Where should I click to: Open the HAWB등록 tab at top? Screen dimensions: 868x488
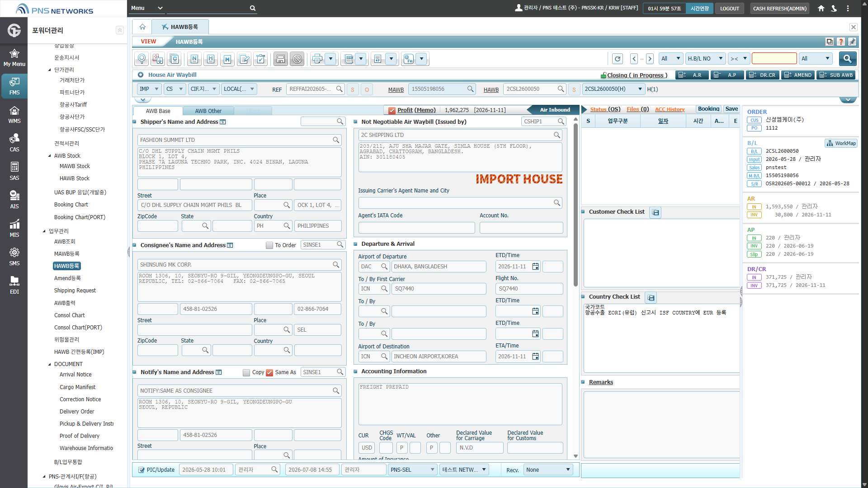pyautogui.click(x=180, y=27)
